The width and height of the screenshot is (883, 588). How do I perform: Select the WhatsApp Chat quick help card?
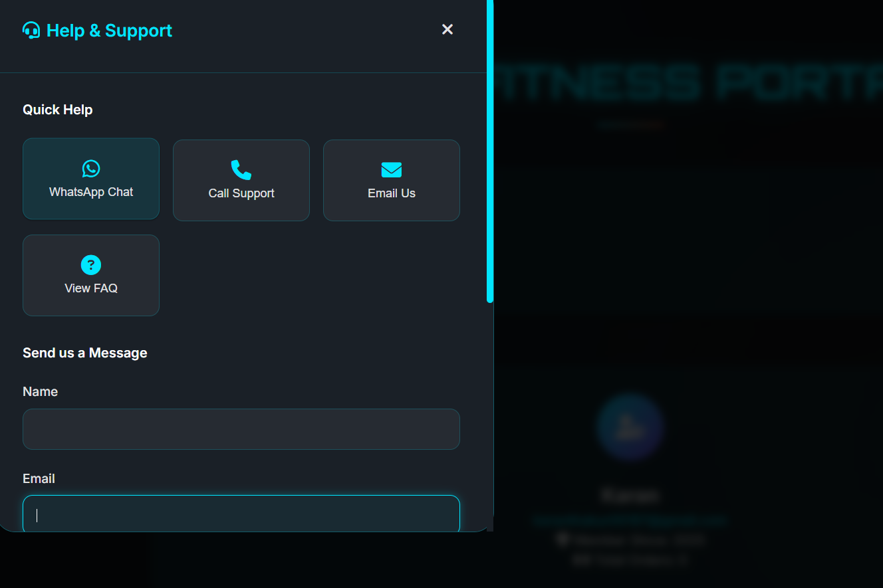[90, 179]
